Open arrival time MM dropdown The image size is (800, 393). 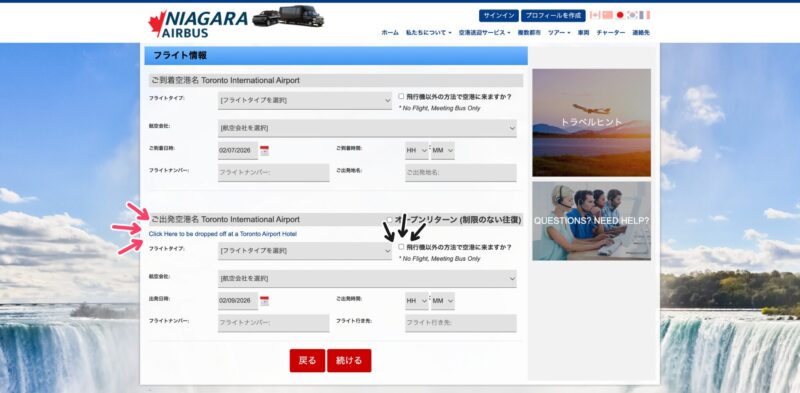point(443,151)
